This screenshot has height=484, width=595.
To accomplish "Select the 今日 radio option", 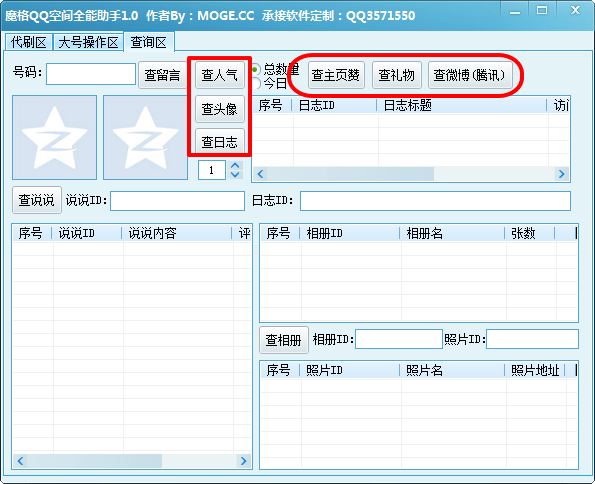I will tap(257, 83).
